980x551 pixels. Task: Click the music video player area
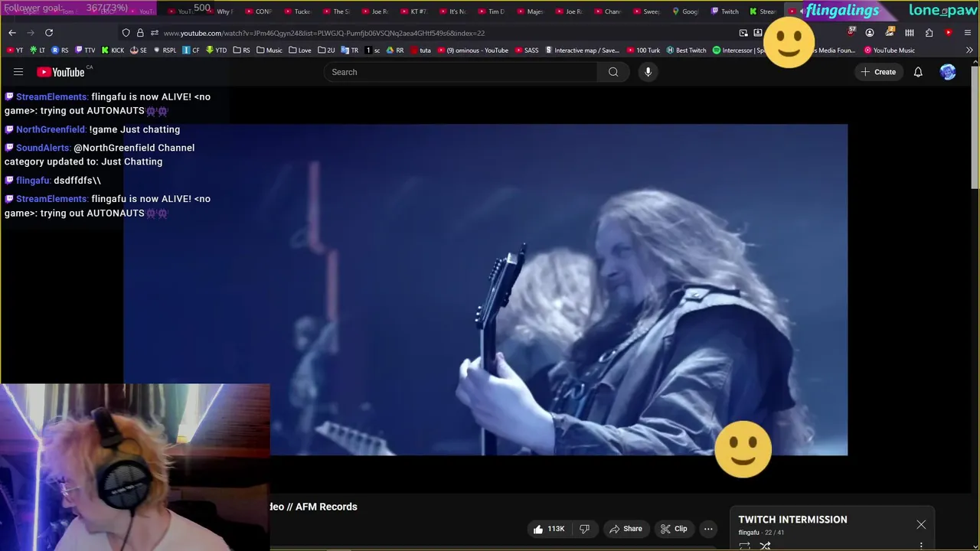tap(485, 290)
